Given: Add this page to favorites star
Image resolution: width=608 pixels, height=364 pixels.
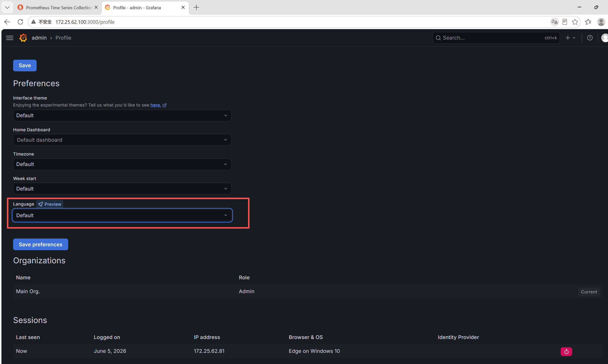Looking at the screenshot, I should (x=575, y=22).
